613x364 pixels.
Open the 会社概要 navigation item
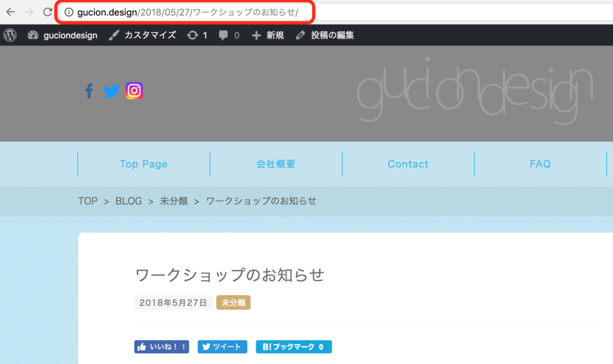(276, 164)
